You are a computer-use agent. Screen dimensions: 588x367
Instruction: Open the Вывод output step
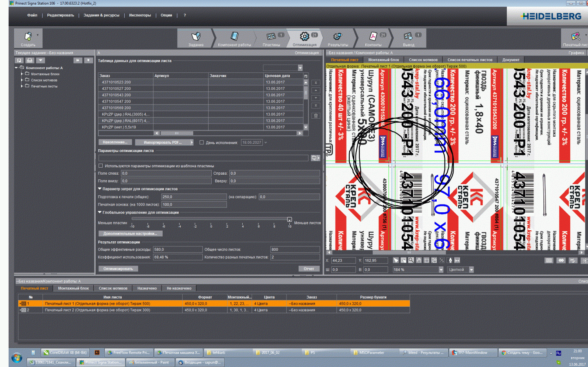pos(408,38)
